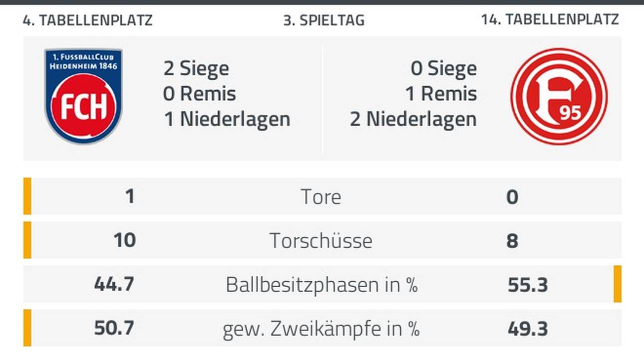Click Düsseldorf's 49.3 duels value

click(x=528, y=329)
